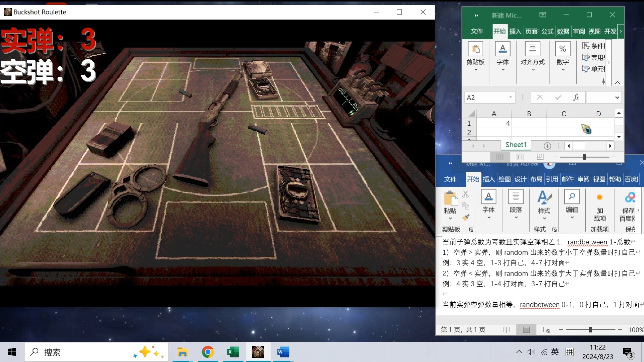This screenshot has height=362, width=644.
Task: Open the Word 编辑 search icon
Action: pos(572,197)
